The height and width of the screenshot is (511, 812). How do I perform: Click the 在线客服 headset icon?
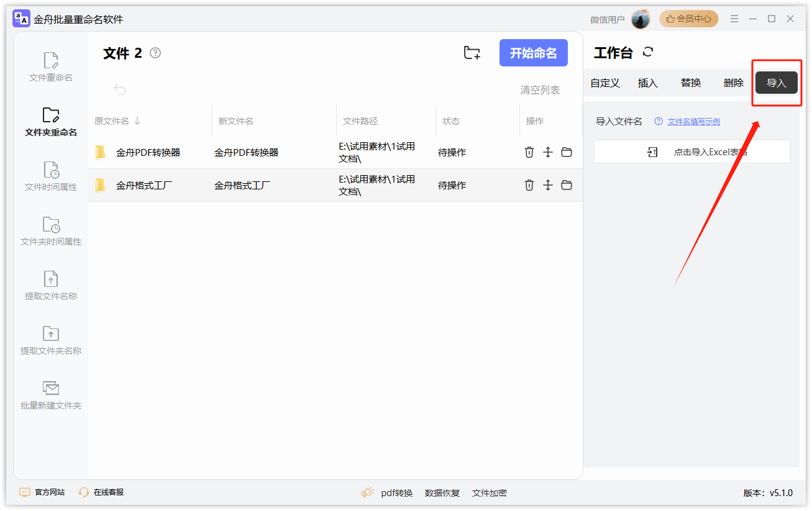coord(84,492)
